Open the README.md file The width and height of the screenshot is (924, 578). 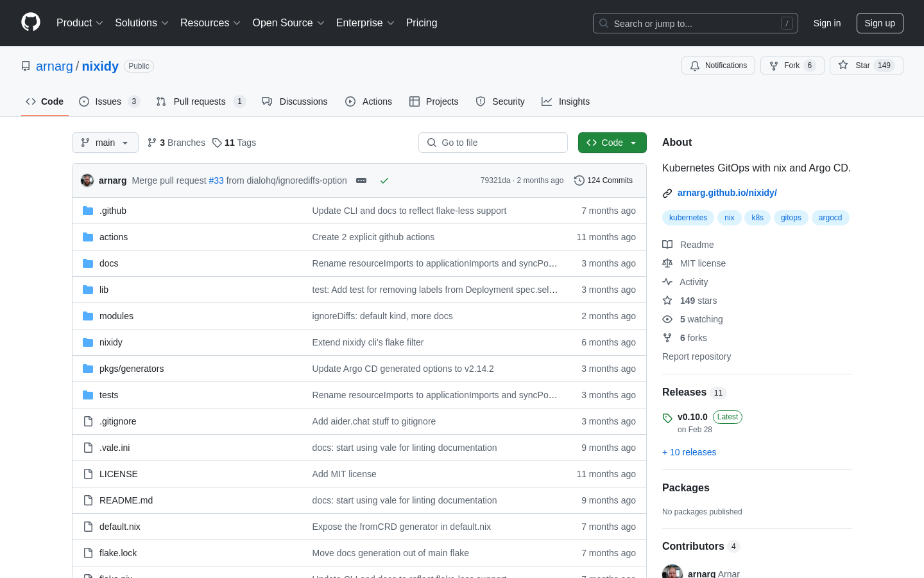point(126,500)
